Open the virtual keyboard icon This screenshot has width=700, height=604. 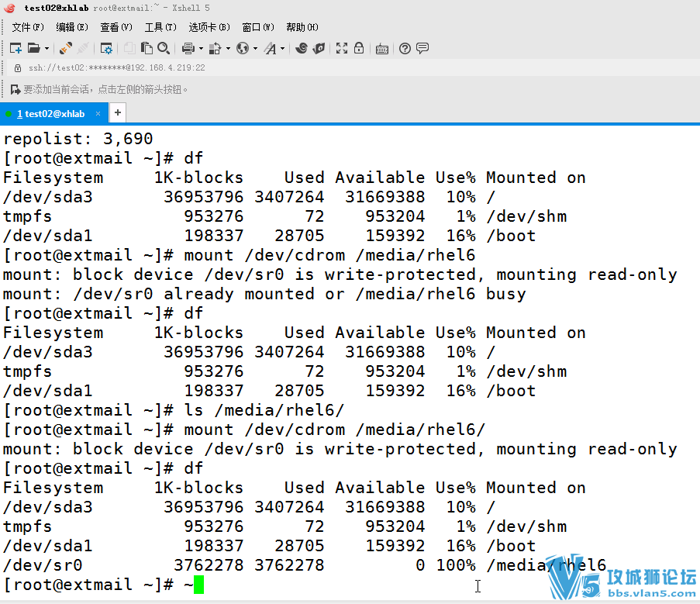[x=381, y=48]
